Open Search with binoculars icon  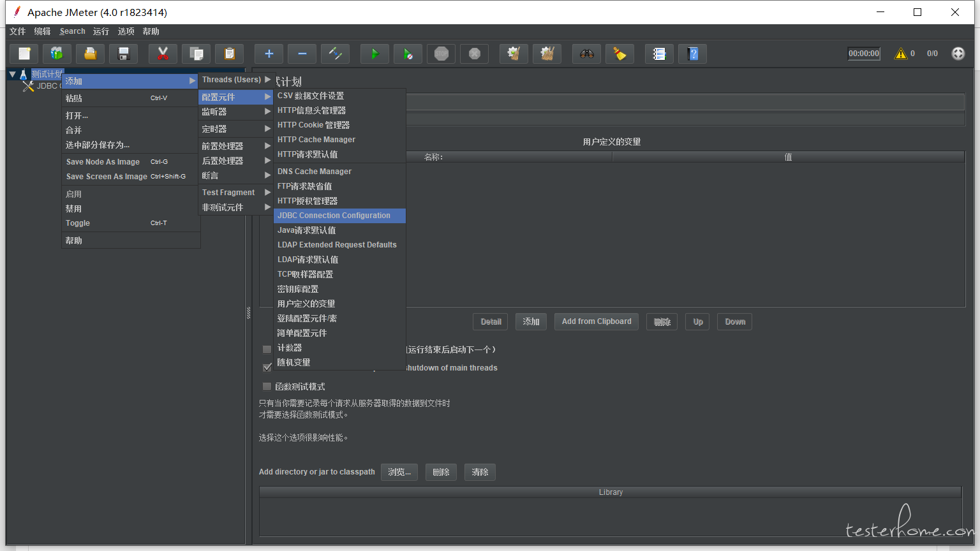pyautogui.click(x=587, y=54)
